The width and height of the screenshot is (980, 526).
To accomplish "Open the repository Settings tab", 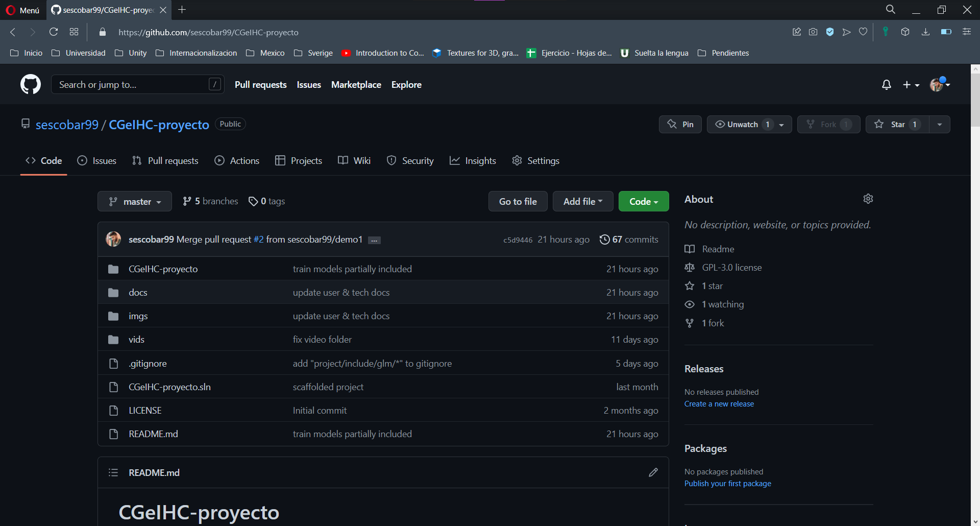I will [536, 160].
